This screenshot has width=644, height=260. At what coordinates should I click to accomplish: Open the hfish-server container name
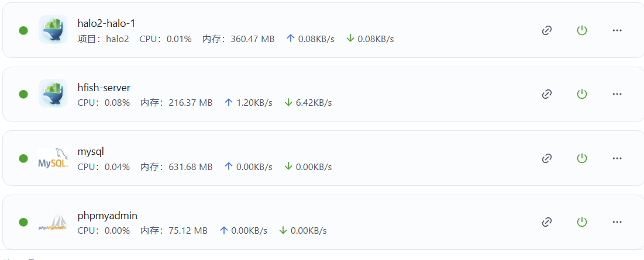tap(104, 88)
